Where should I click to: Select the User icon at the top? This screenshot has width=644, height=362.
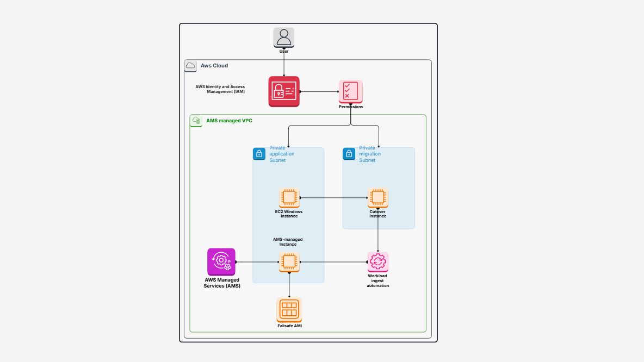[284, 38]
